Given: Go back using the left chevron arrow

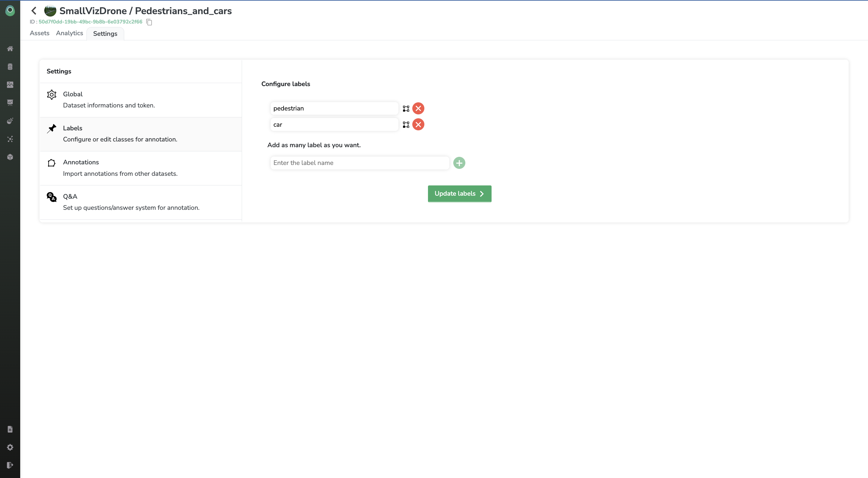Looking at the screenshot, I should 34,11.
